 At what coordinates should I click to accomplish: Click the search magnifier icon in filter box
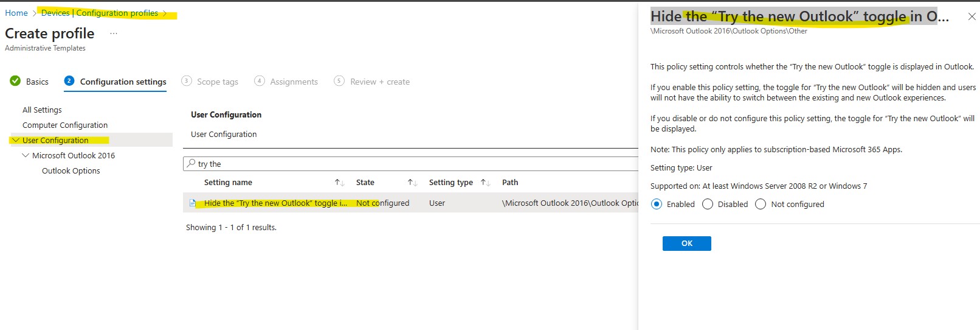[192, 164]
